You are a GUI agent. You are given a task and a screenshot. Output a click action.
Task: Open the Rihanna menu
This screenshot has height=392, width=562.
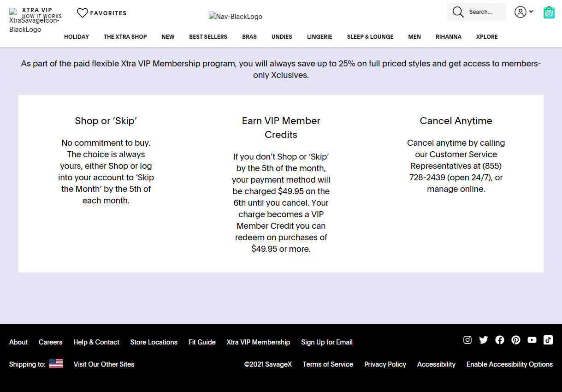(x=449, y=37)
